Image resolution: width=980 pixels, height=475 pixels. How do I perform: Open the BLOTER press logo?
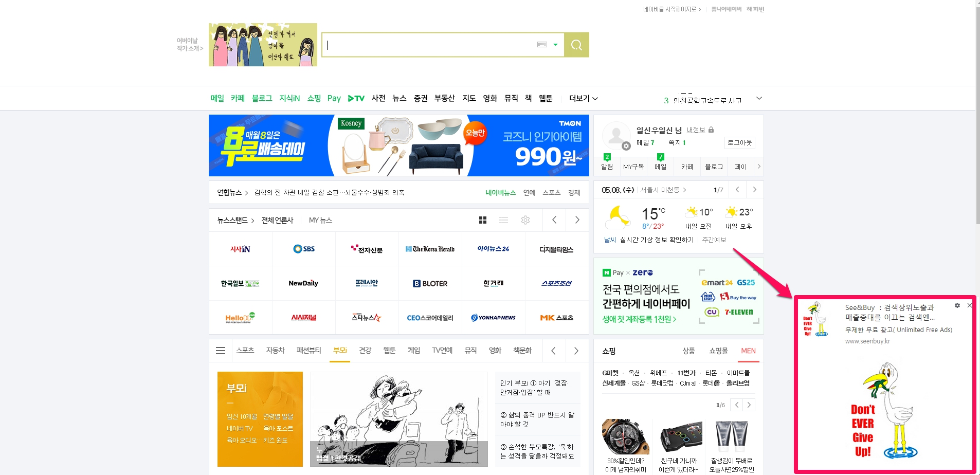pos(430,283)
